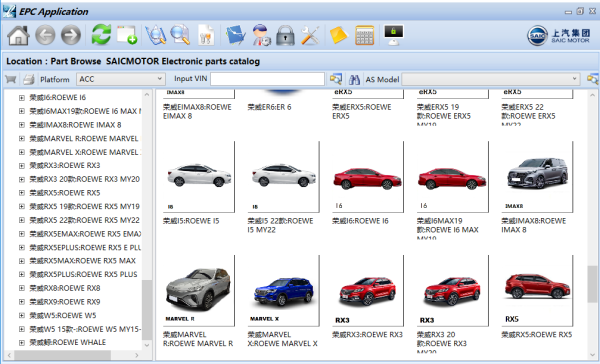Viewport: 600px width, 364px height.
Task: Click search icon right of AS Model
Action: (x=592, y=79)
